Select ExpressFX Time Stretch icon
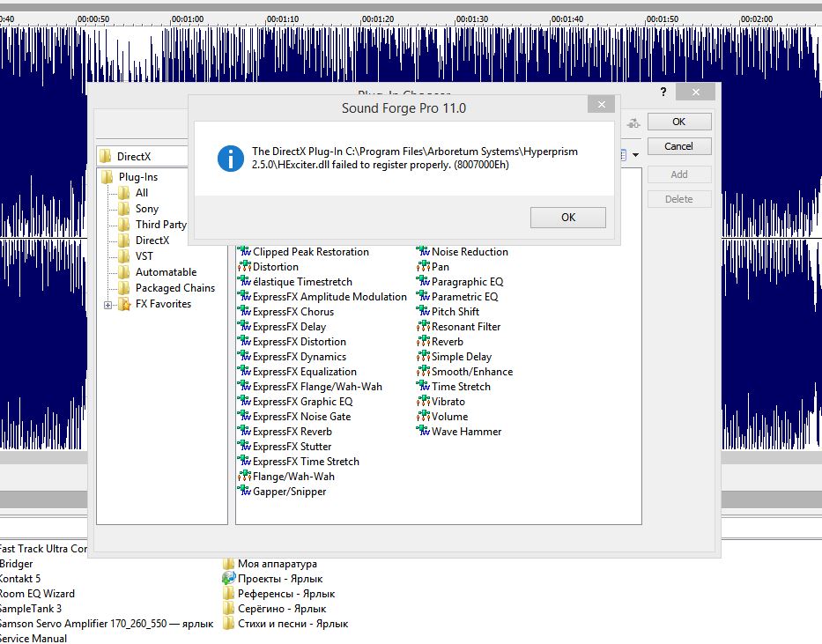822x644 pixels. [x=244, y=461]
